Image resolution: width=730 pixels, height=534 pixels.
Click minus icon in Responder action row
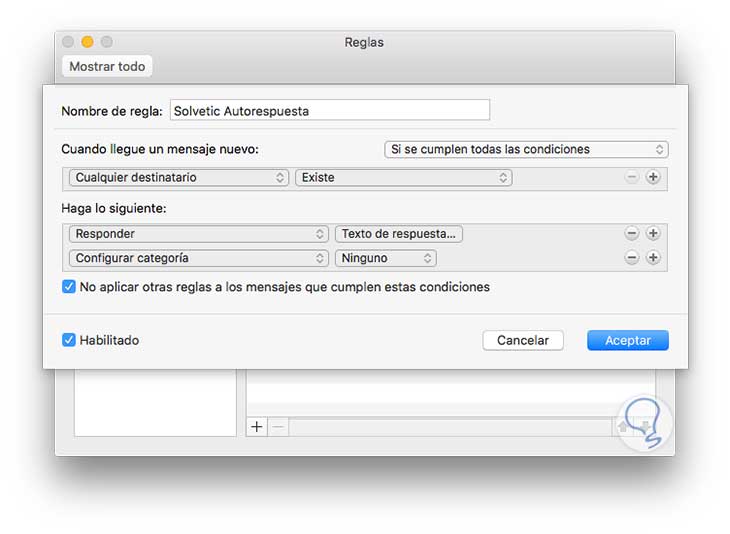click(632, 234)
